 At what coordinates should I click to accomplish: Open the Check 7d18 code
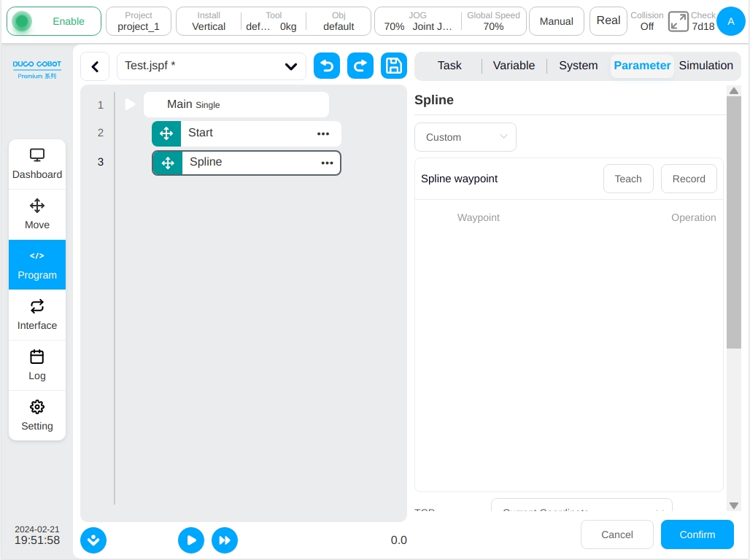coord(703,21)
